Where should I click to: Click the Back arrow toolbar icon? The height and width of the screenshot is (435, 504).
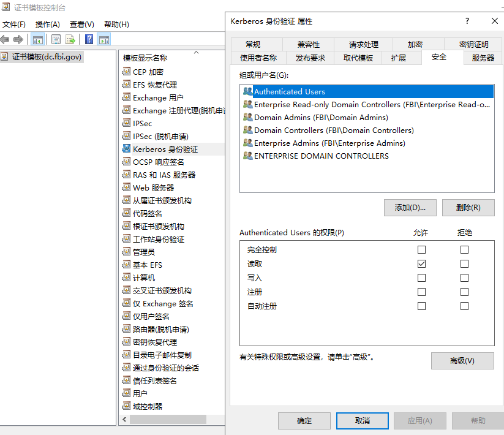pyautogui.click(x=6, y=39)
